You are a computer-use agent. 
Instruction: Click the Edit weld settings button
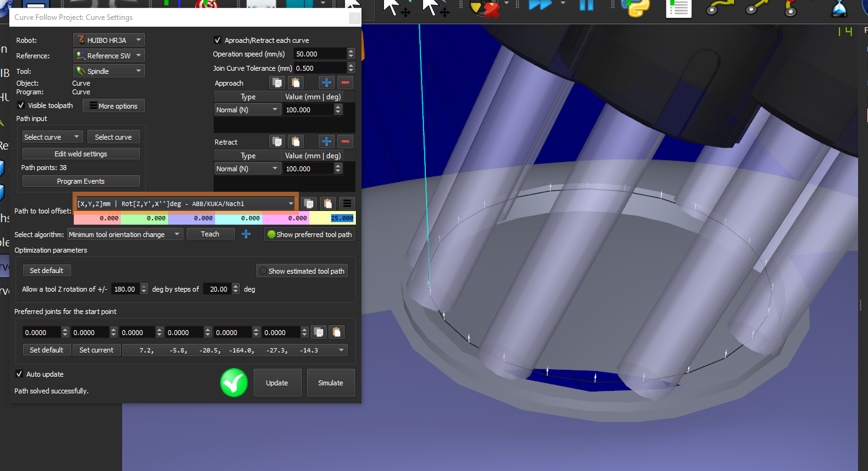81,154
